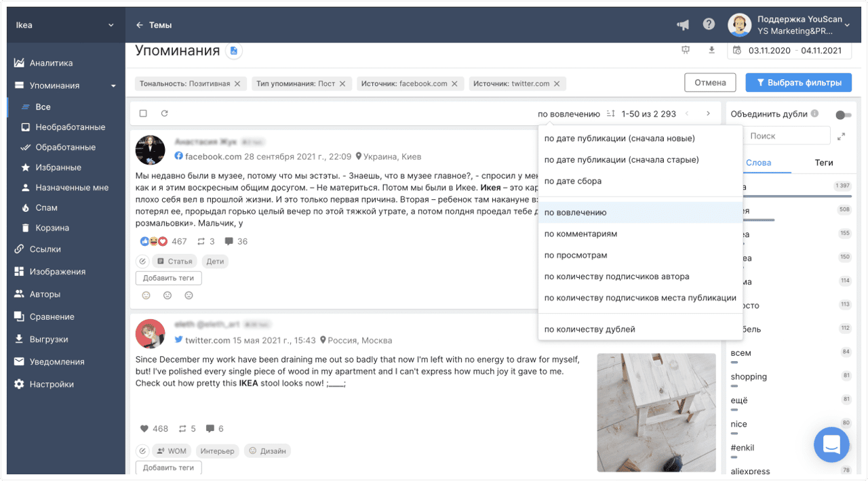Toggle the sort direction icon
This screenshot has height=481, width=868.
pyautogui.click(x=610, y=114)
